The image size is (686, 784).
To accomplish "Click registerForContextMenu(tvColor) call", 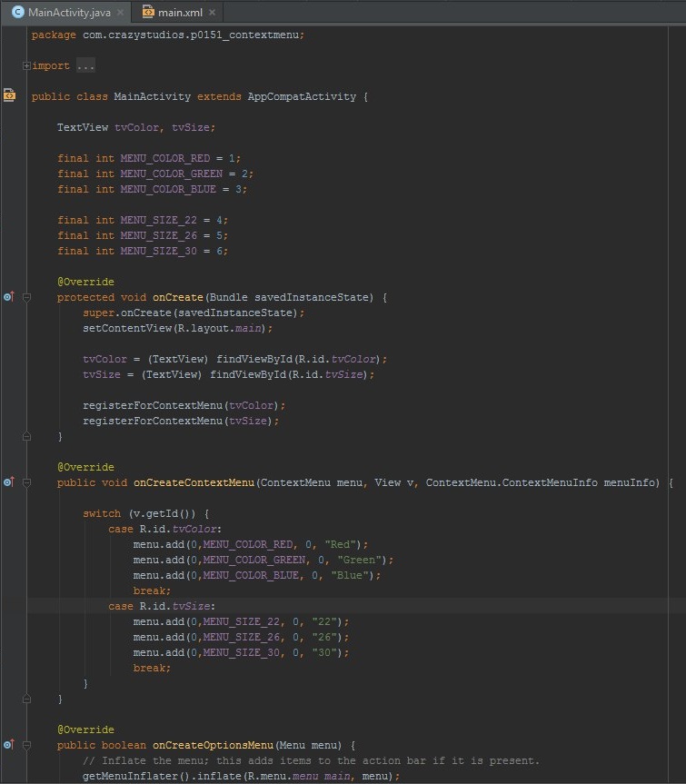I will click(184, 405).
